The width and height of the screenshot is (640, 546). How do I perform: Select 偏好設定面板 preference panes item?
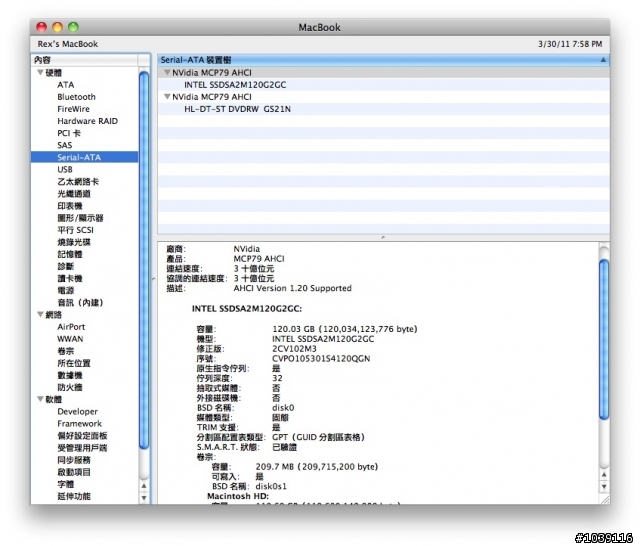click(82, 436)
